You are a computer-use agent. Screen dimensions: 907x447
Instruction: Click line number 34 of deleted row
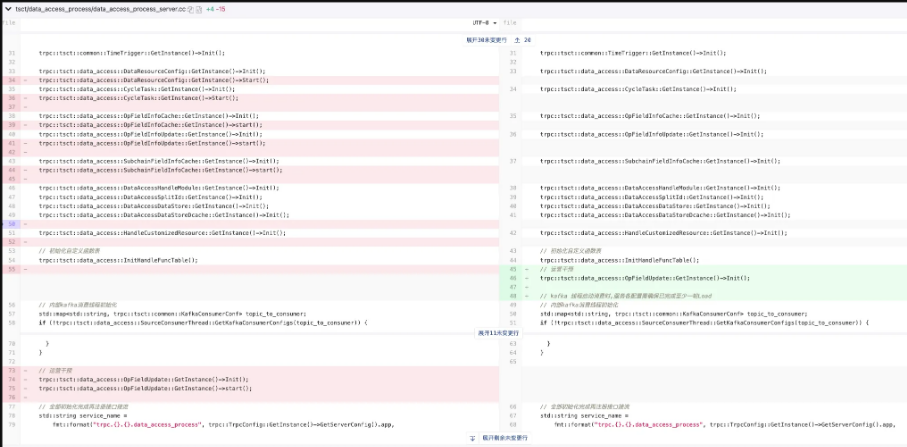coord(12,80)
